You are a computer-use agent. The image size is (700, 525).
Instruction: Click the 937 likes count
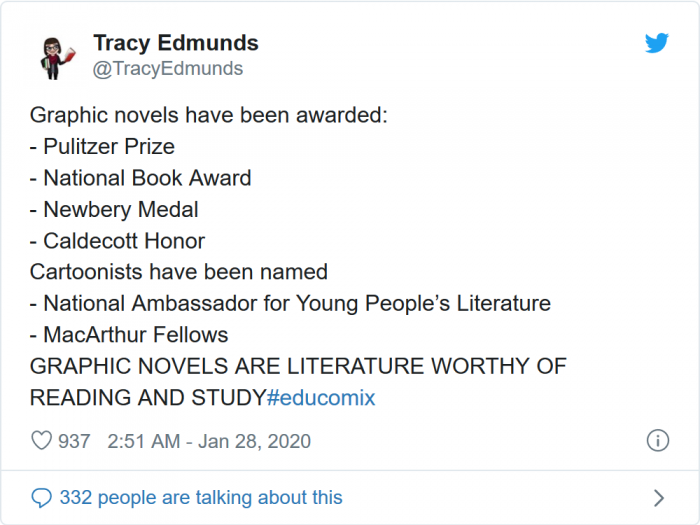(x=74, y=441)
